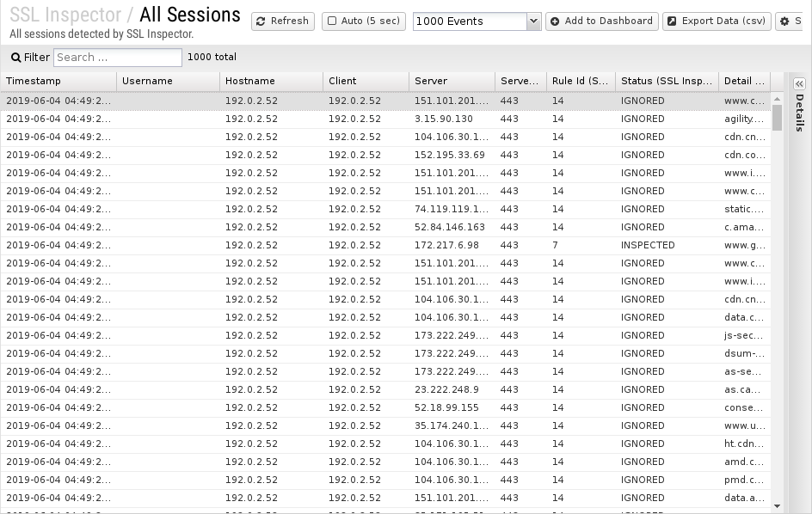The image size is (812, 514).
Task: Open the vertical Details side tab
Action: click(x=800, y=113)
